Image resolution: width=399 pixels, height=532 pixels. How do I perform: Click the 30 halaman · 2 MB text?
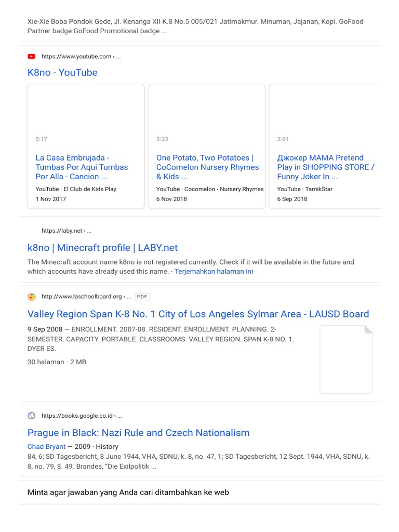57,362
